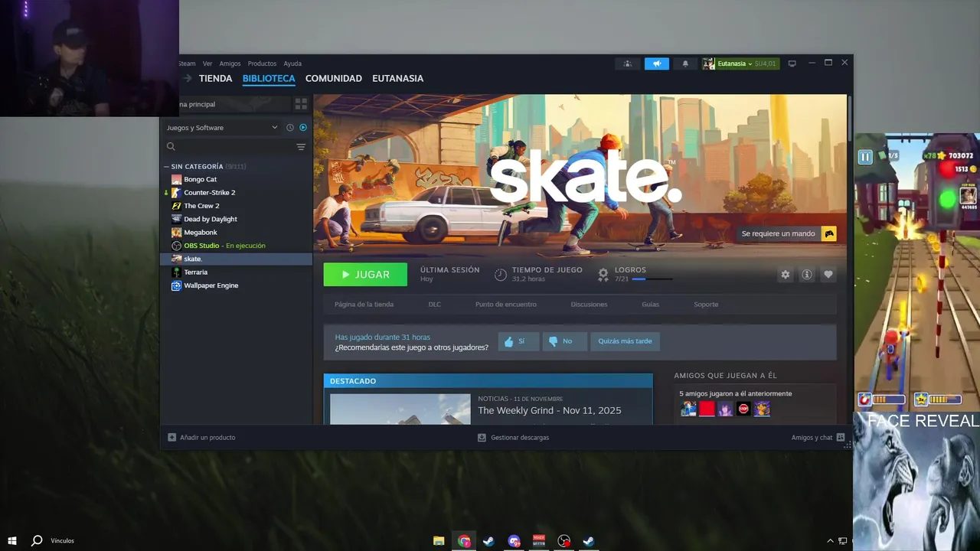Add skate. to favorites heart icon
Image resolution: width=980 pixels, height=551 pixels.
point(828,274)
